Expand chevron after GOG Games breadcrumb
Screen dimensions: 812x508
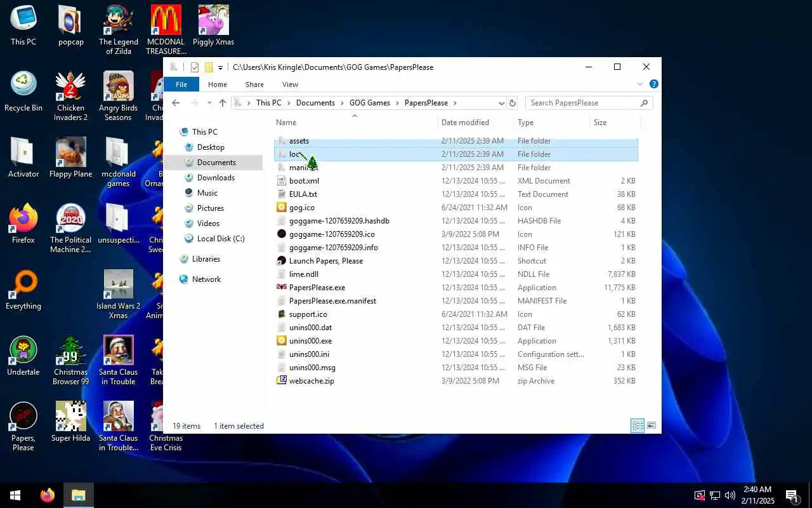398,103
